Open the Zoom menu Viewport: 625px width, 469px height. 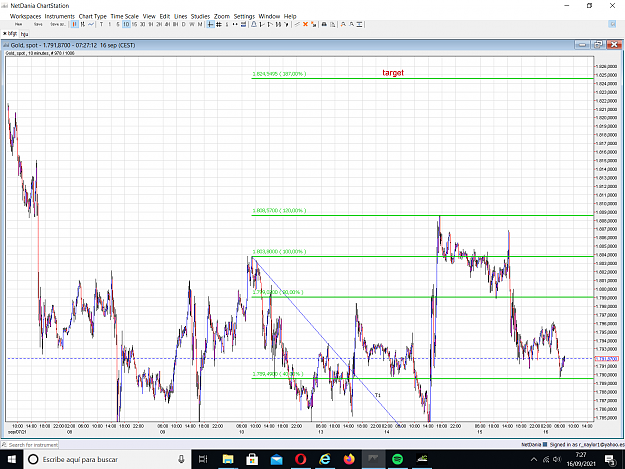pos(222,16)
